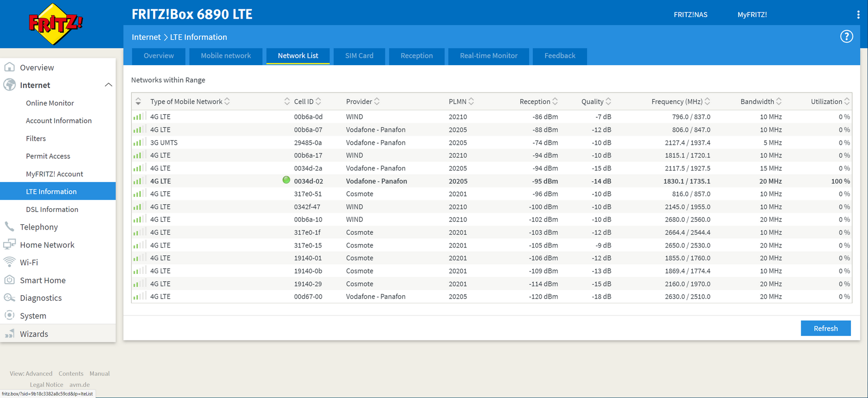Click the Home Network devices icon
868x398 pixels.
point(9,244)
